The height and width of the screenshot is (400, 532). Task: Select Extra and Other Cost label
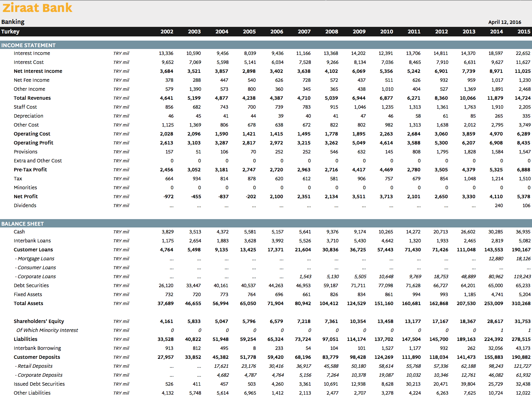click(38, 161)
